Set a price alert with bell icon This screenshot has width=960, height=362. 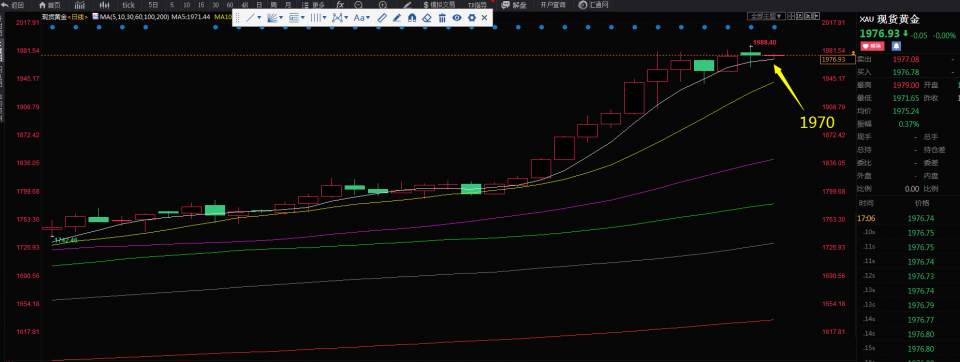896,46
